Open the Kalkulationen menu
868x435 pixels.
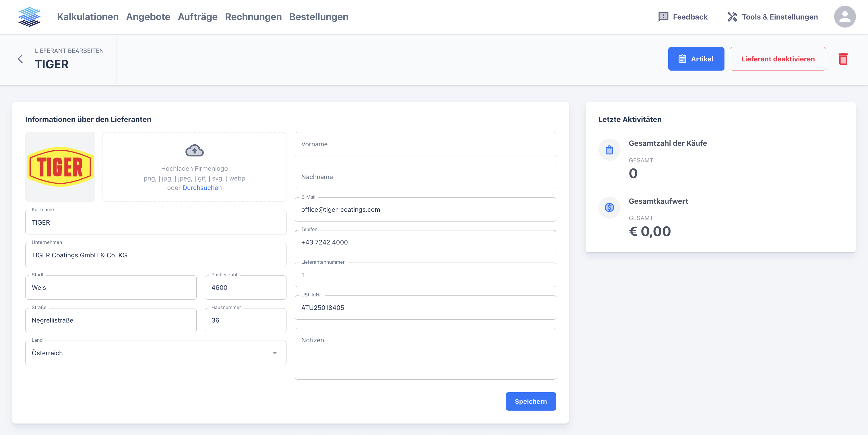[88, 17]
